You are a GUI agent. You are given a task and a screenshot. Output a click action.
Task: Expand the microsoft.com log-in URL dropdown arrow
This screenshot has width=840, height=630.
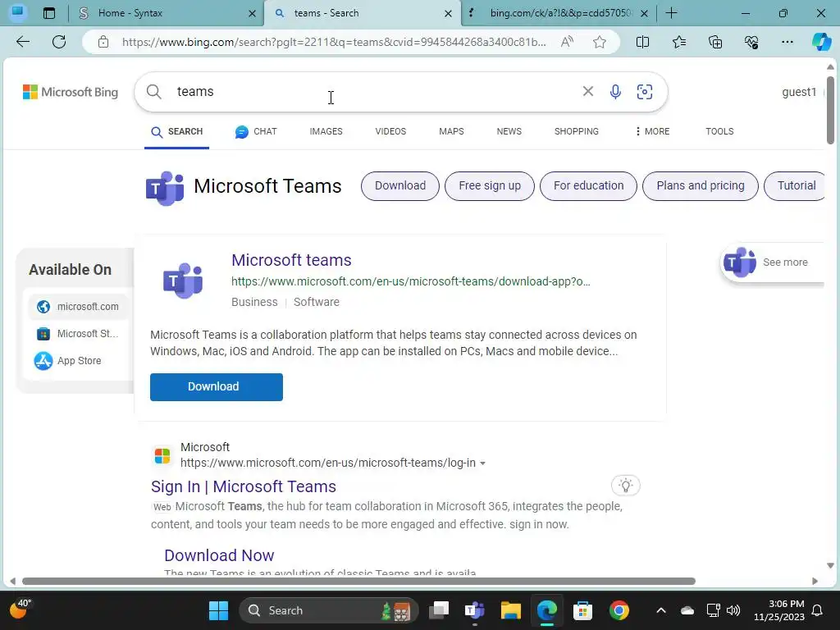coord(482,463)
